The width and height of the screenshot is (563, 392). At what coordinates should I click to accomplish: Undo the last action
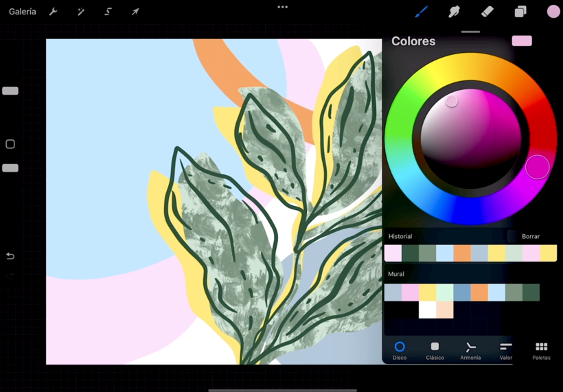pyautogui.click(x=10, y=256)
